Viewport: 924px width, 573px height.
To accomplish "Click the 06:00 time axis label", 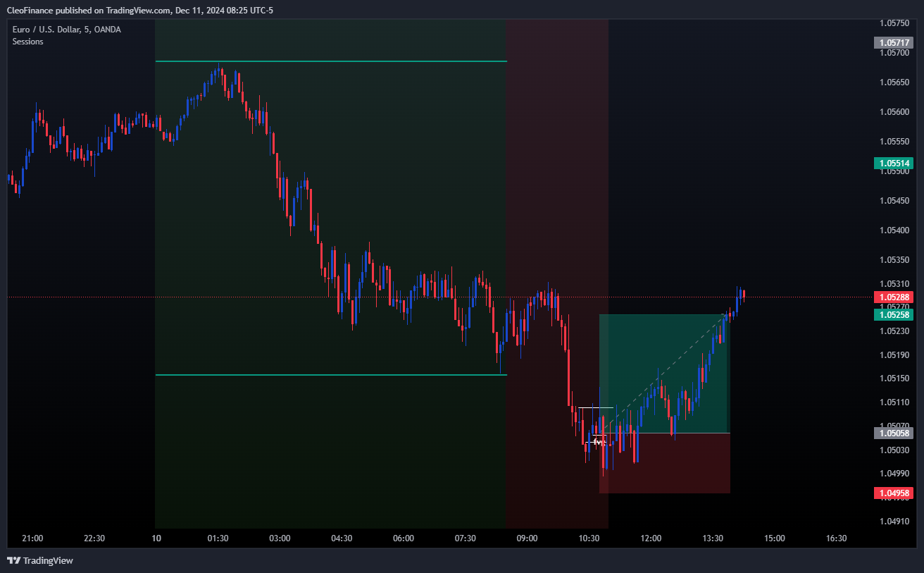I will click(x=404, y=538).
